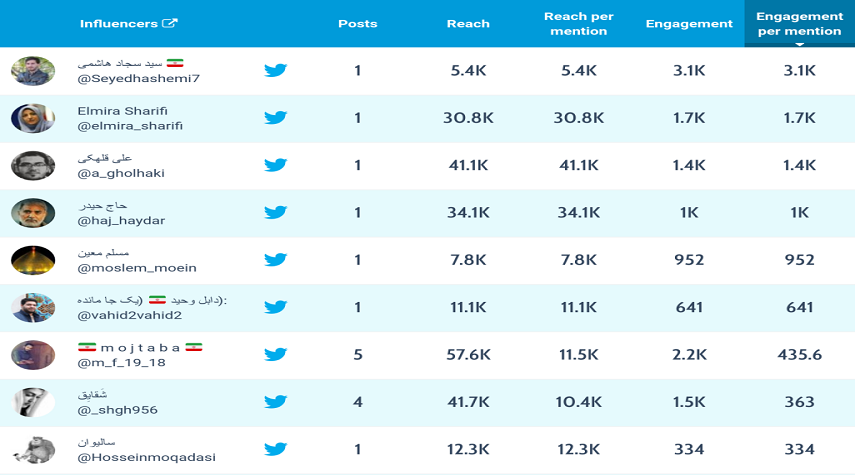Select the Engagement column header
The image size is (855, 475).
[x=689, y=24]
